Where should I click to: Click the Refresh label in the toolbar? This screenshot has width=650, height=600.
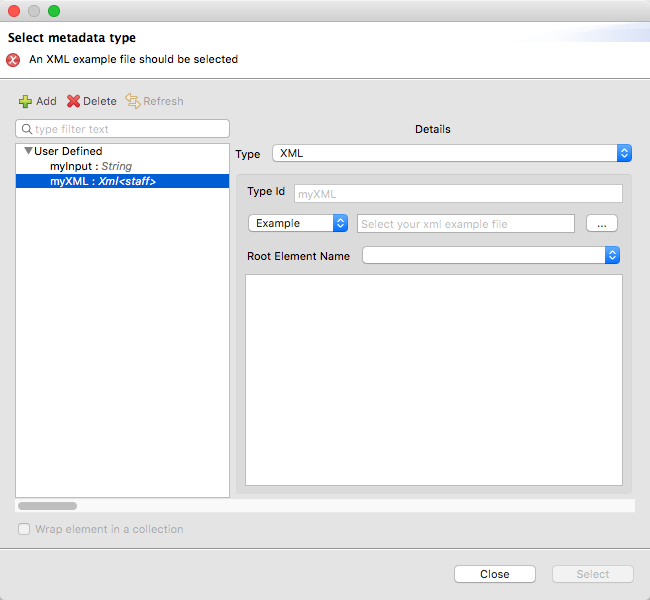[163, 101]
